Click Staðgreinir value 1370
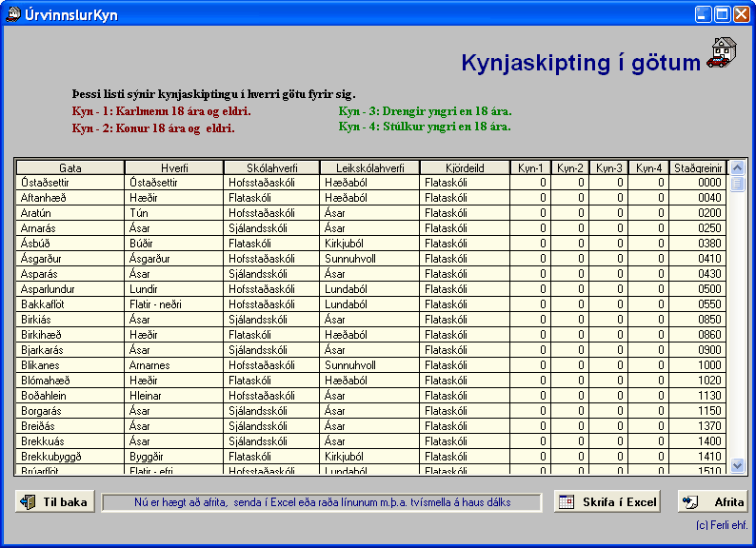The width and height of the screenshot is (756, 548). tap(698, 426)
